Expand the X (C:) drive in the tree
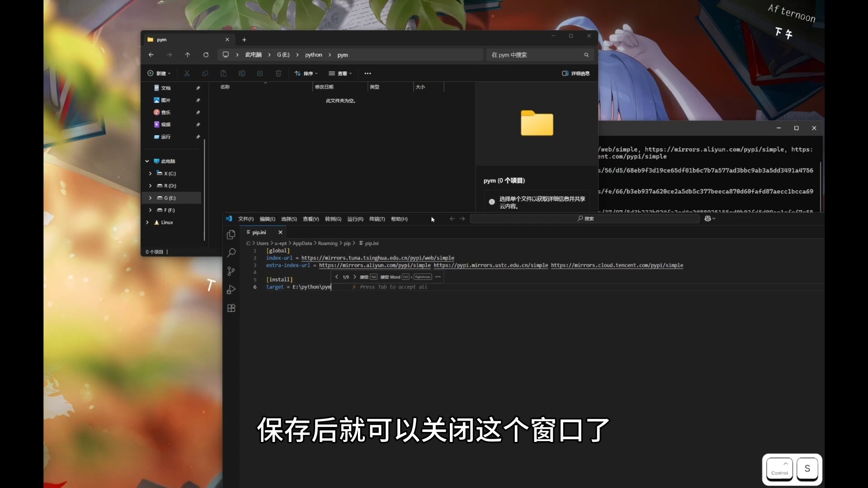Image resolution: width=868 pixels, height=488 pixels. pyautogui.click(x=151, y=173)
